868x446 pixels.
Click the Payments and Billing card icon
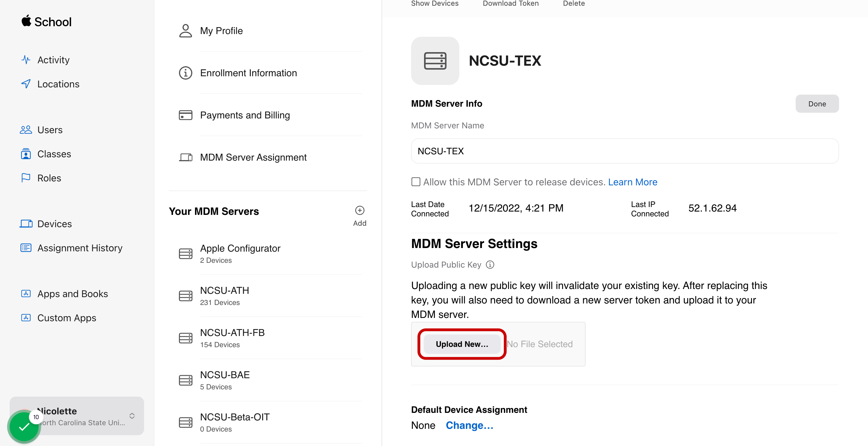(x=185, y=115)
